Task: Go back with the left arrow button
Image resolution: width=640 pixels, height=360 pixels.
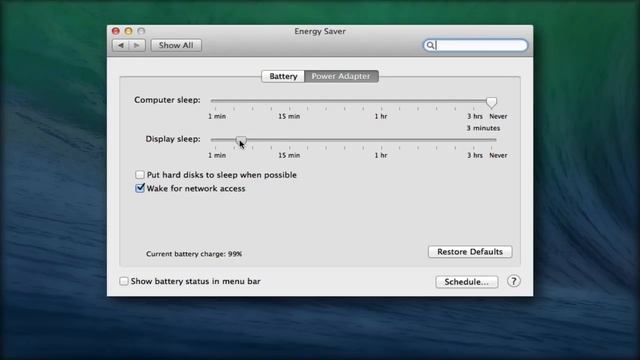Action: pos(120,45)
